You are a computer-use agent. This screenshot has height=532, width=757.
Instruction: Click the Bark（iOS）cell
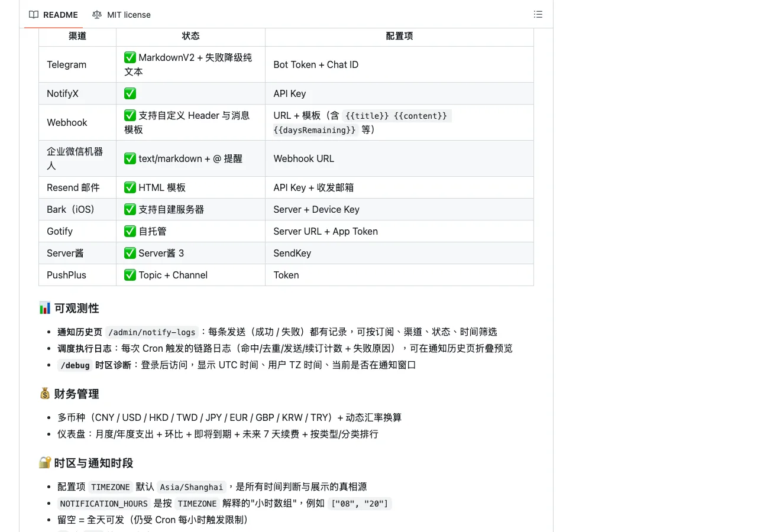click(x=77, y=209)
